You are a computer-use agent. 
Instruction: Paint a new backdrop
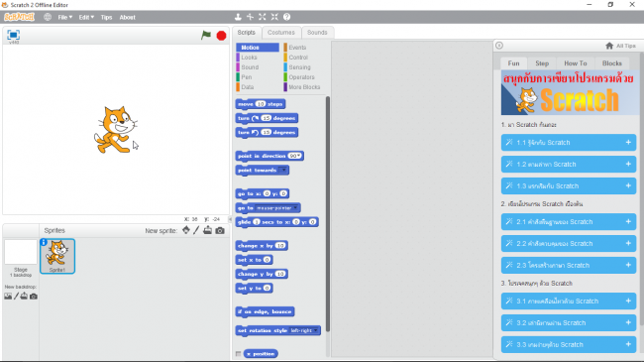coord(17,297)
